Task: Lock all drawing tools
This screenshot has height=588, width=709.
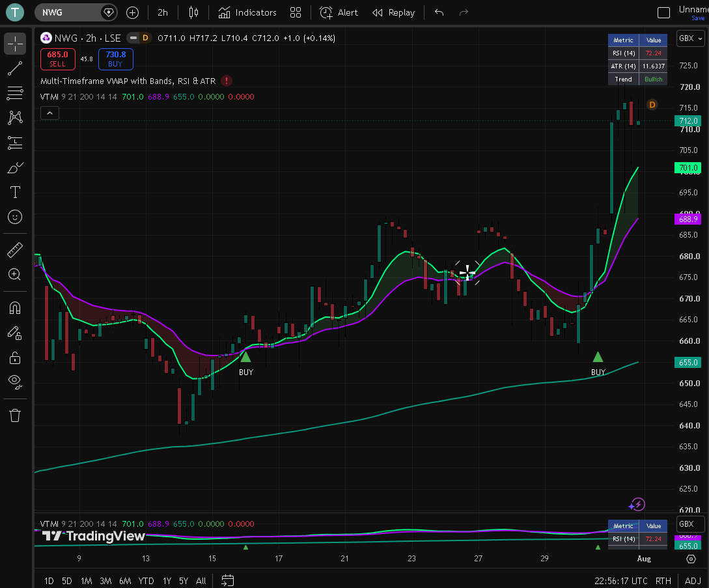Action: (x=15, y=357)
